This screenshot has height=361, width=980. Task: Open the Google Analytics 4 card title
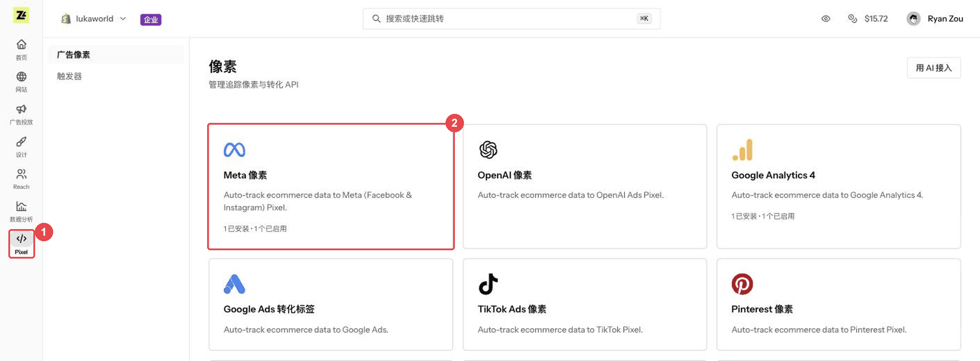[773, 175]
